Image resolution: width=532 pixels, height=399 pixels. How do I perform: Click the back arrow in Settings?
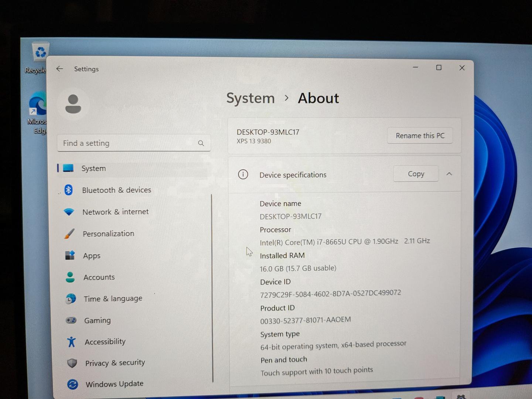(x=59, y=69)
